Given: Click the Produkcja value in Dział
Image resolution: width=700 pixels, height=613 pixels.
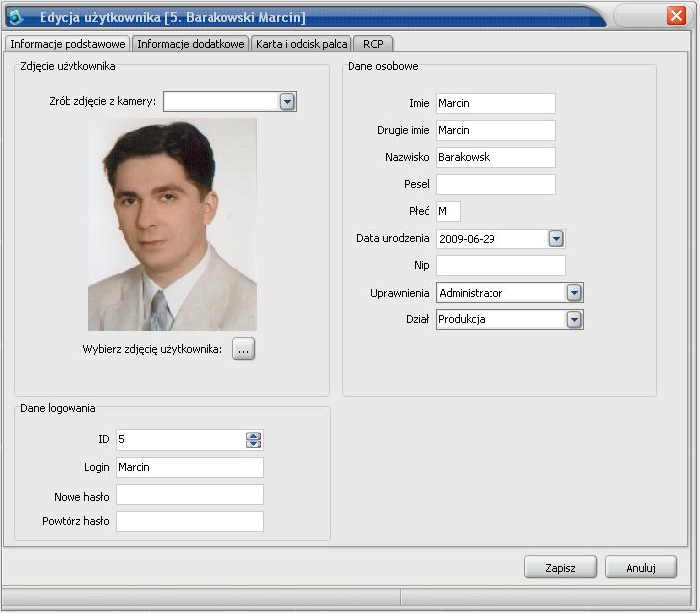Looking at the screenshot, I should 461,319.
